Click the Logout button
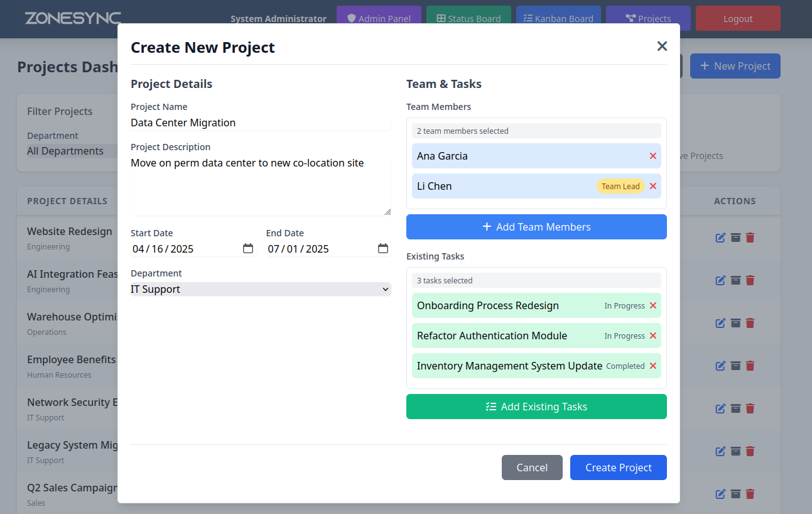 coord(738,19)
